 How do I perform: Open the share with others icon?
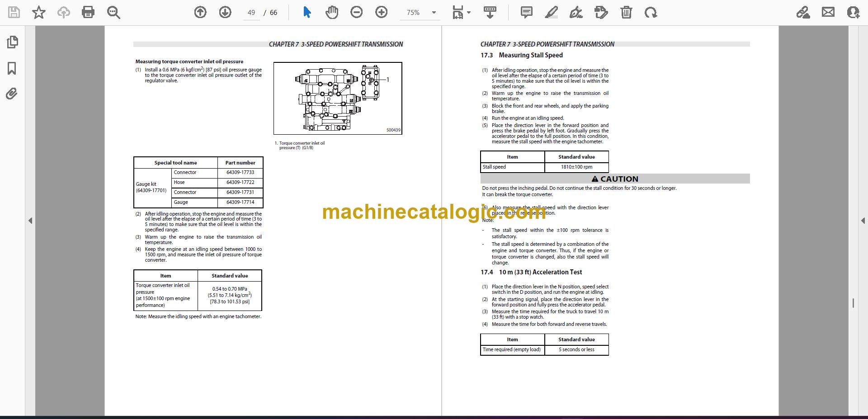[853, 12]
